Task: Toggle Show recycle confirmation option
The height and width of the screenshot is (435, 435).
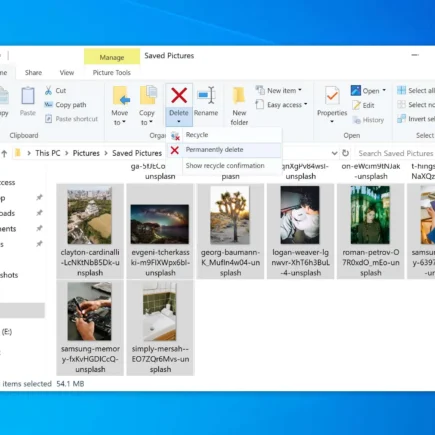Action: (224, 166)
